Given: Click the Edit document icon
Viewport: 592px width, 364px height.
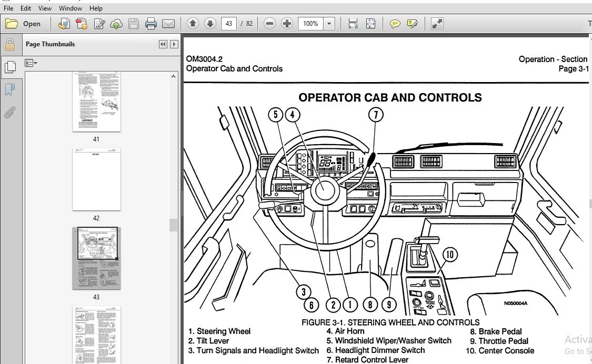Looking at the screenshot, I should click(99, 24).
